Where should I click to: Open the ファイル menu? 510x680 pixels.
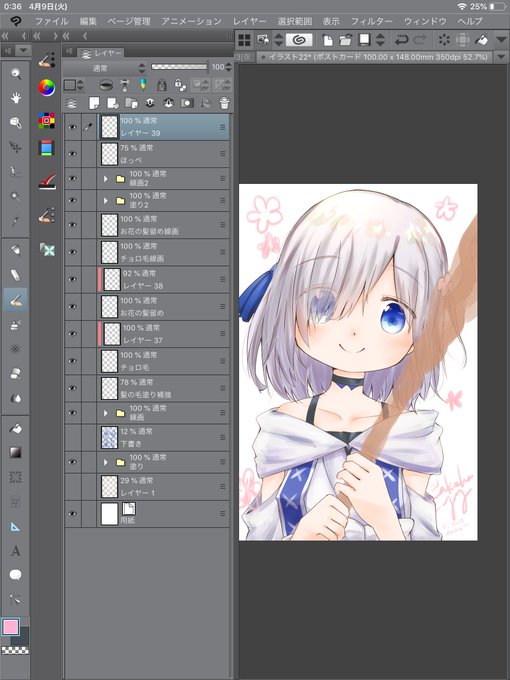point(52,21)
